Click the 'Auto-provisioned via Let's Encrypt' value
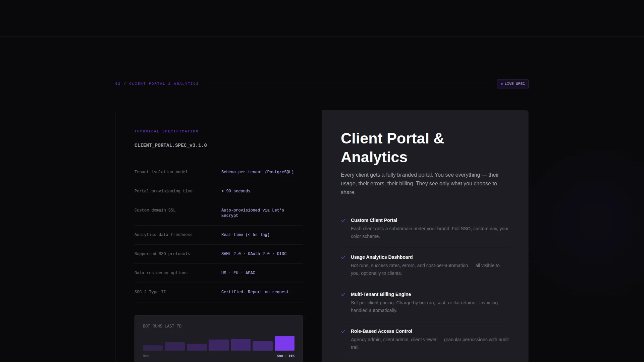This screenshot has width=644, height=362. tap(253, 213)
